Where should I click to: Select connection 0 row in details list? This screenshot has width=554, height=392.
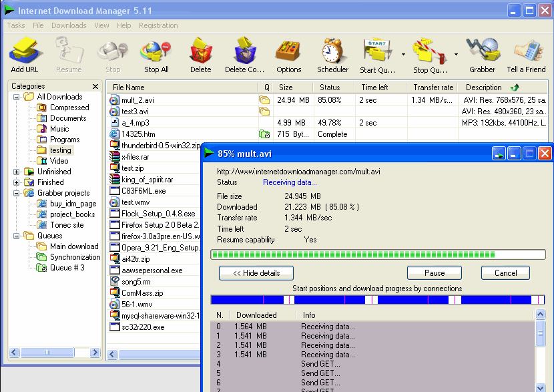tap(372, 327)
